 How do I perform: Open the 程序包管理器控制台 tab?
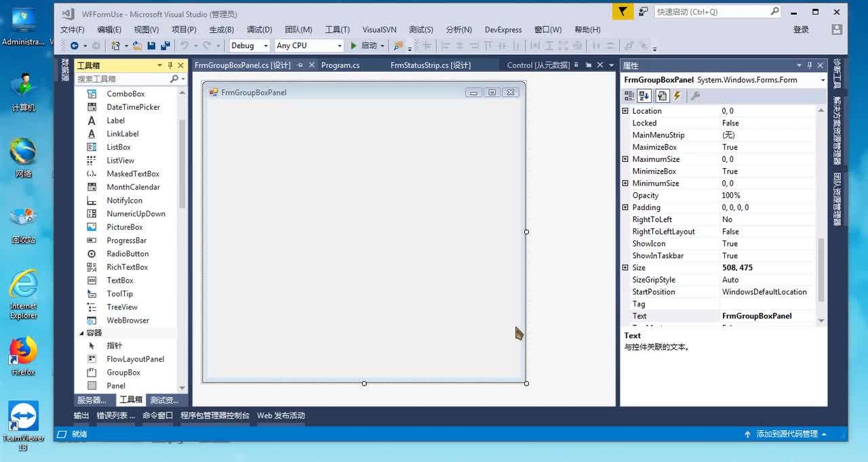(x=215, y=415)
